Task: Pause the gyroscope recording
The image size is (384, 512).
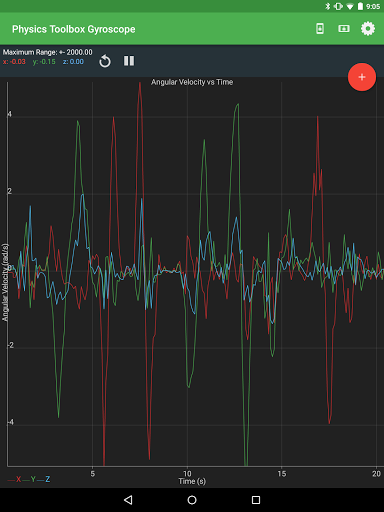Action: [x=129, y=61]
